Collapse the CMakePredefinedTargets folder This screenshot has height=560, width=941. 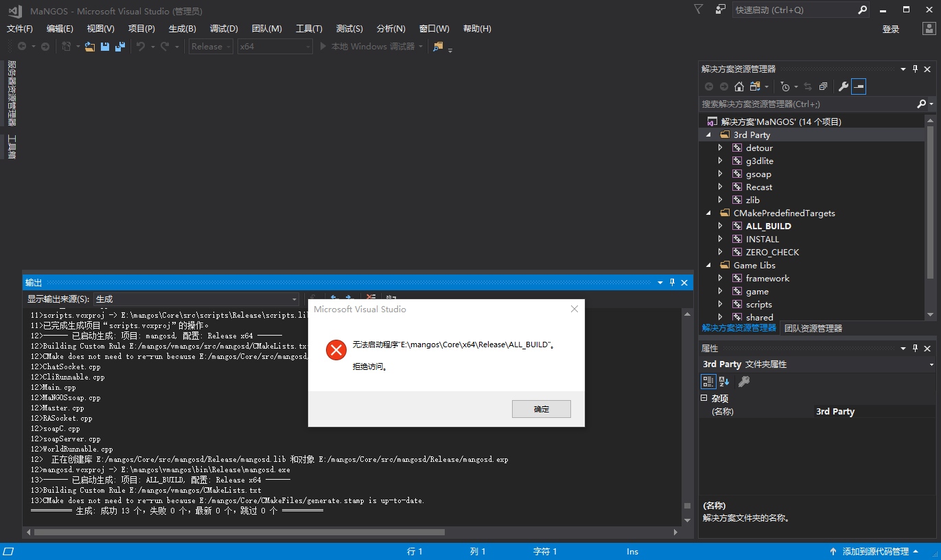point(709,213)
